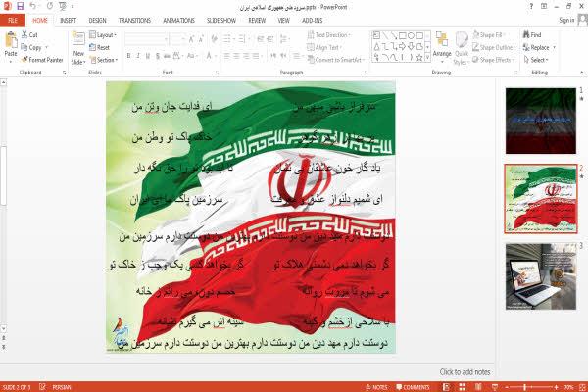
Task: Select slide 3 thumbnail with the laptop
Action: tap(540, 276)
